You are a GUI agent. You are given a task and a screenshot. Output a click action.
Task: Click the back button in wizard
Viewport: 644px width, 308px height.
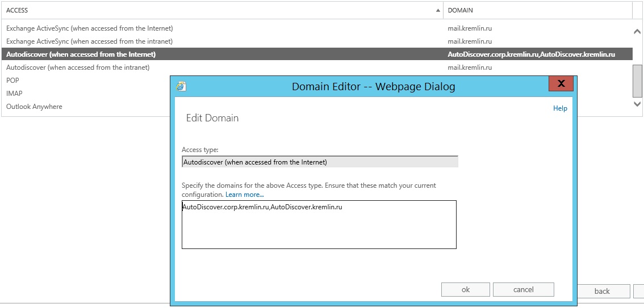[x=602, y=291]
